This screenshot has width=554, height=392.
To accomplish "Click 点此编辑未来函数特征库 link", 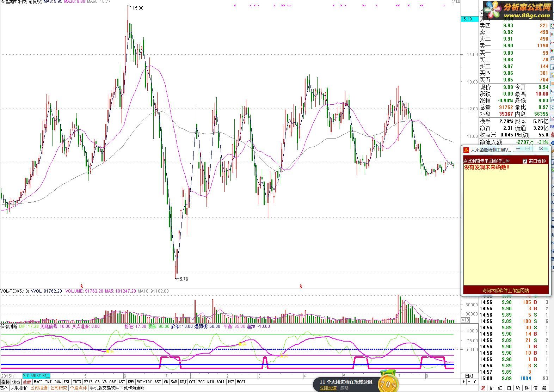I will (486, 161).
